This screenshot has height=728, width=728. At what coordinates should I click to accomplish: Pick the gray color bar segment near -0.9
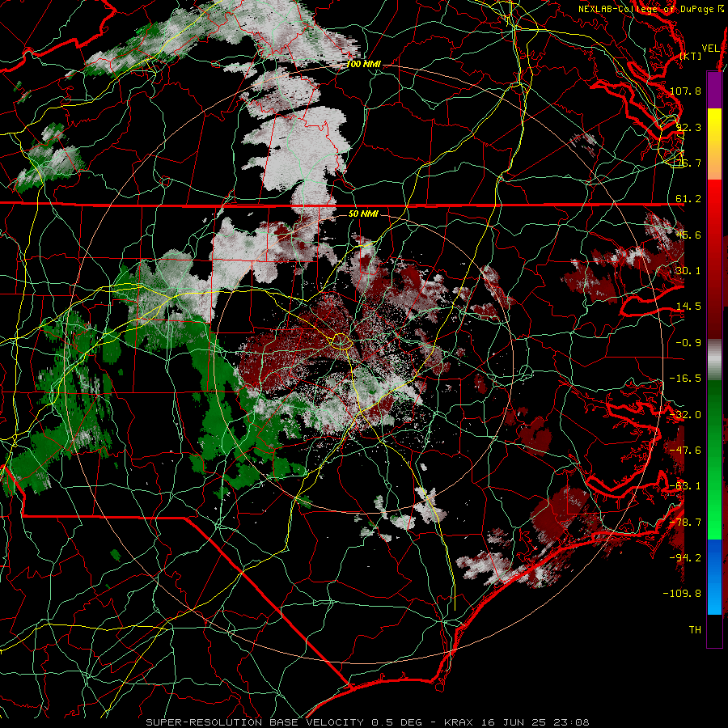tap(714, 360)
